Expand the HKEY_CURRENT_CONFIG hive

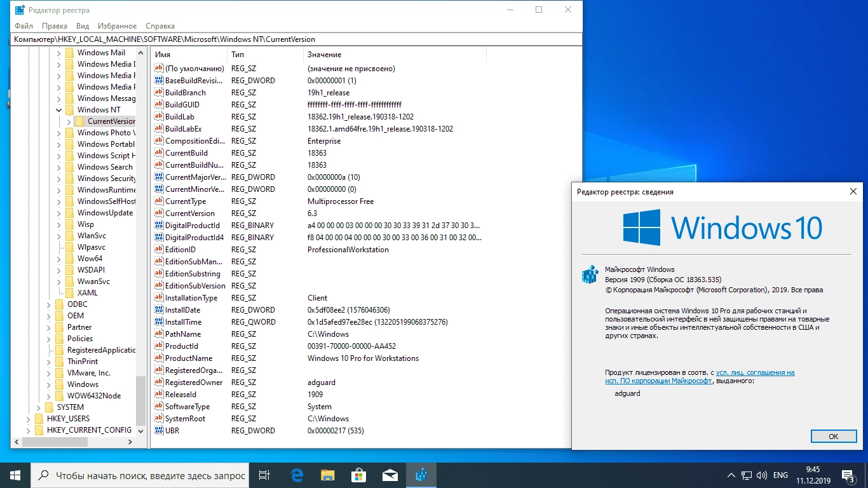pos(29,430)
